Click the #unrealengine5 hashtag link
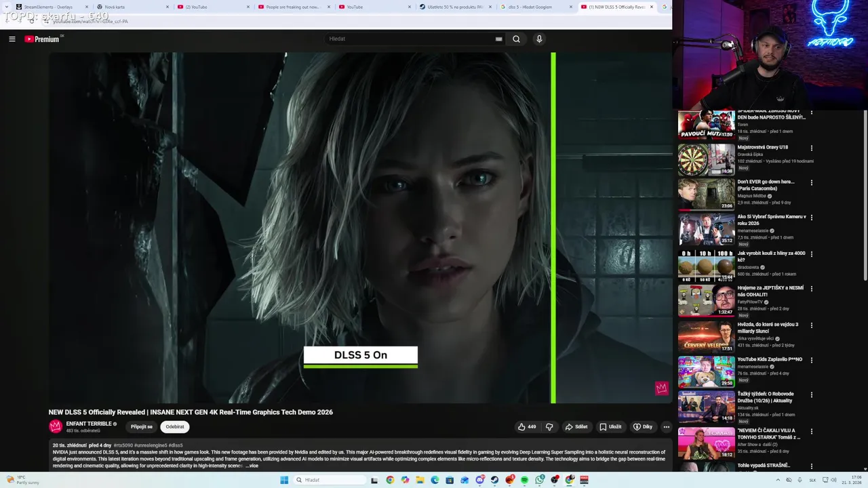This screenshot has height=488, width=868. point(151,445)
